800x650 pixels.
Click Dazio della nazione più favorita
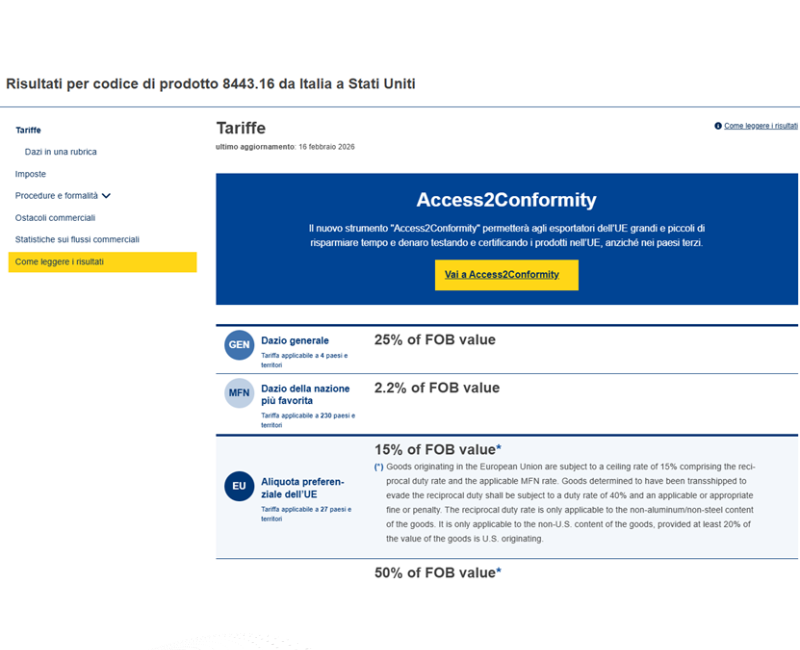[305, 394]
